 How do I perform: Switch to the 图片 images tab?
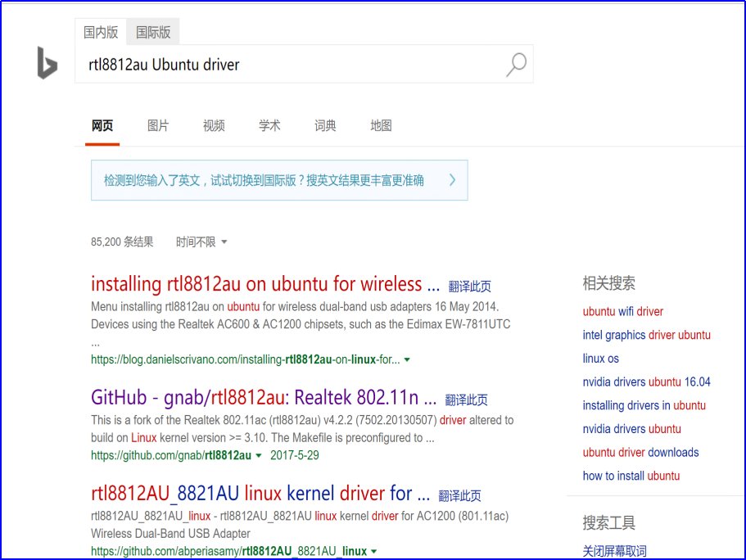coord(158,125)
